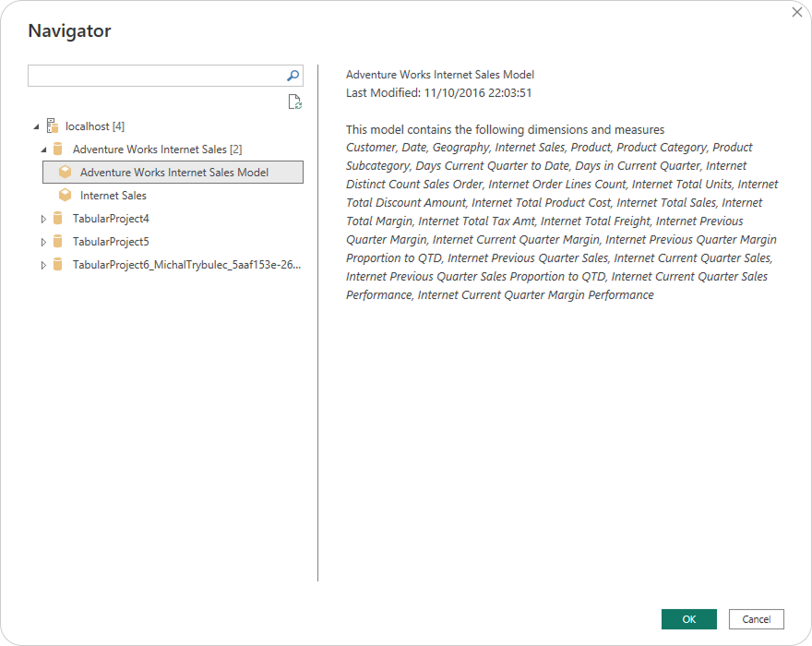This screenshot has width=812, height=646.
Task: Focus the Navigator search field
Action: [155, 76]
